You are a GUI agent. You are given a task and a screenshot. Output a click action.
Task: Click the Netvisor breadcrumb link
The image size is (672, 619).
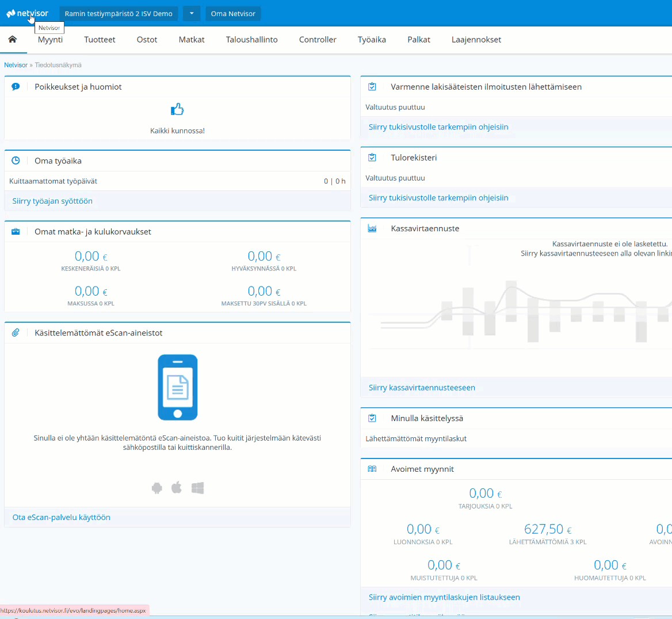(16, 65)
